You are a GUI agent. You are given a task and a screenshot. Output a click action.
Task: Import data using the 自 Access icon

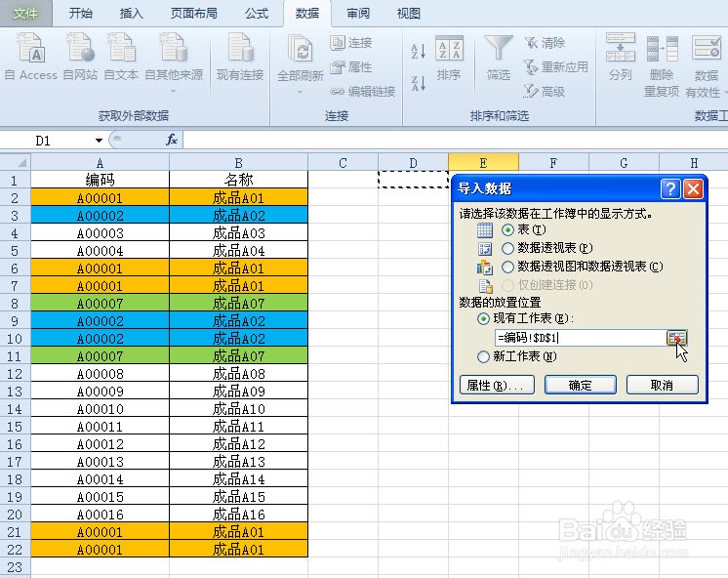(30, 56)
